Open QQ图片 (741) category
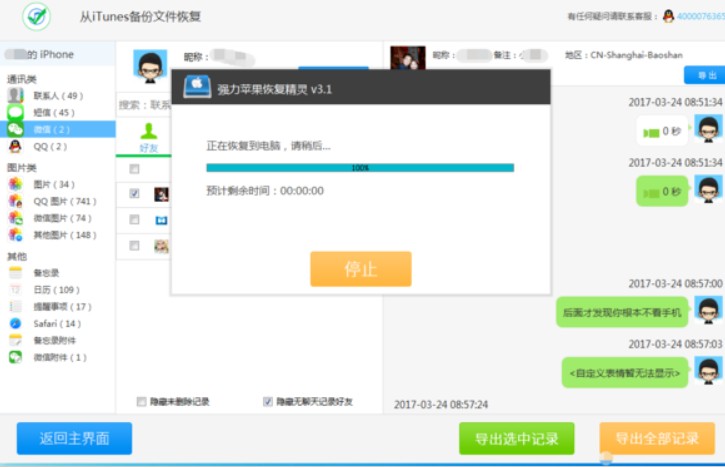This screenshot has height=468, width=725. [62, 201]
